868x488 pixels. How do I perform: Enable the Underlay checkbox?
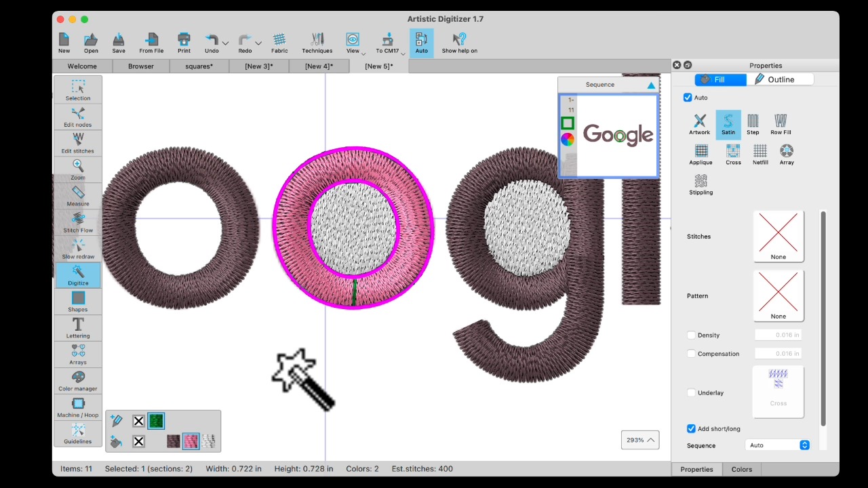point(691,392)
